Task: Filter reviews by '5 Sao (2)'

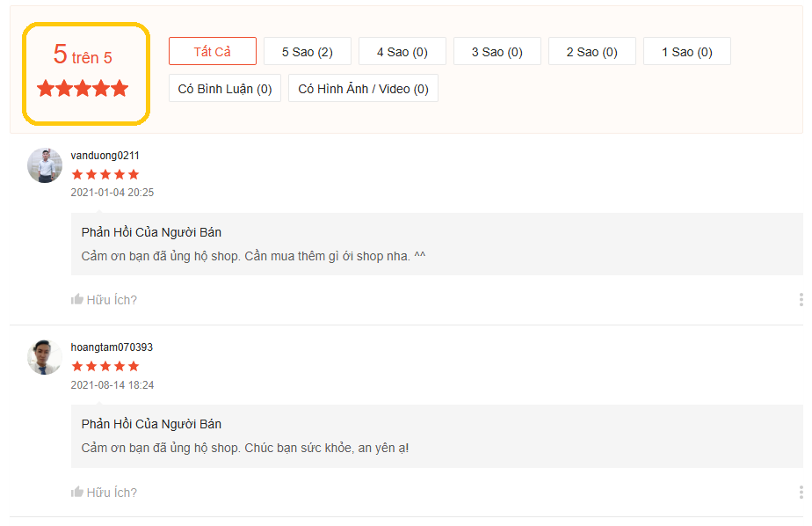Action: (x=308, y=52)
